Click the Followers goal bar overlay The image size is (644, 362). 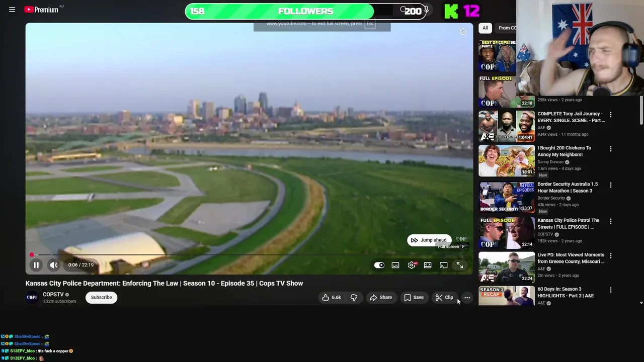(306, 11)
